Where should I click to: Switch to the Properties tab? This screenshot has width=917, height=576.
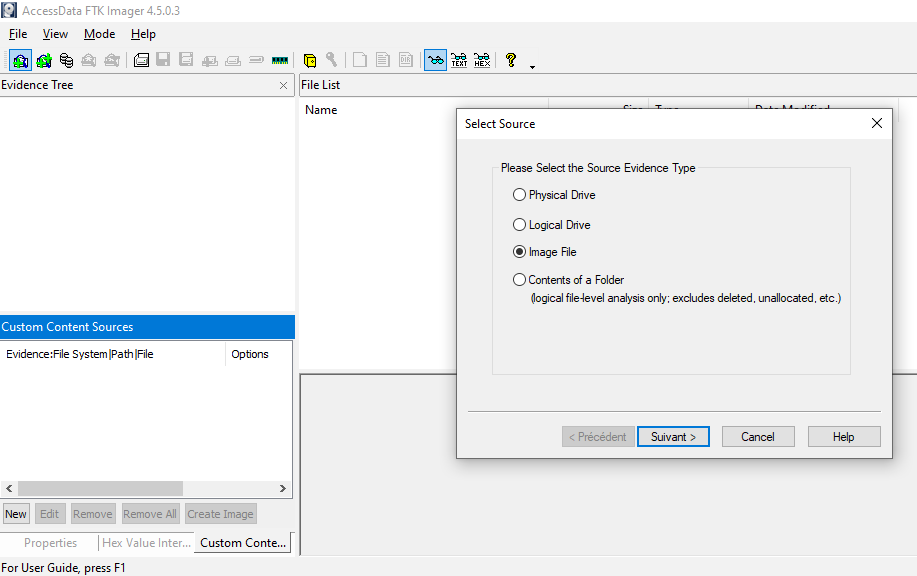click(50, 543)
